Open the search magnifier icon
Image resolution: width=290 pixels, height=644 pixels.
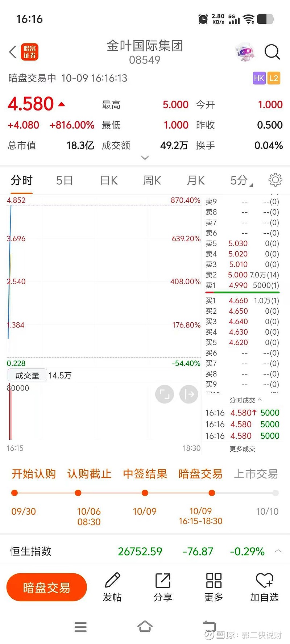point(272,52)
